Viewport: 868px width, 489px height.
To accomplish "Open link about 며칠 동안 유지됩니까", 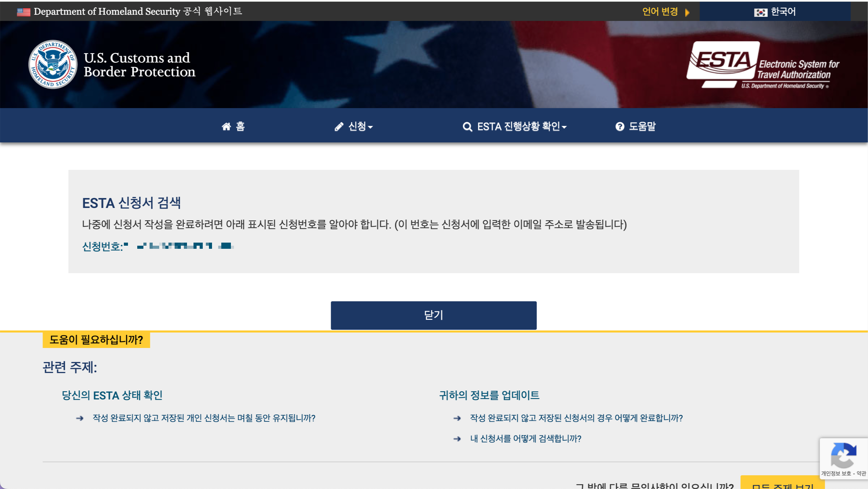I will click(x=204, y=418).
